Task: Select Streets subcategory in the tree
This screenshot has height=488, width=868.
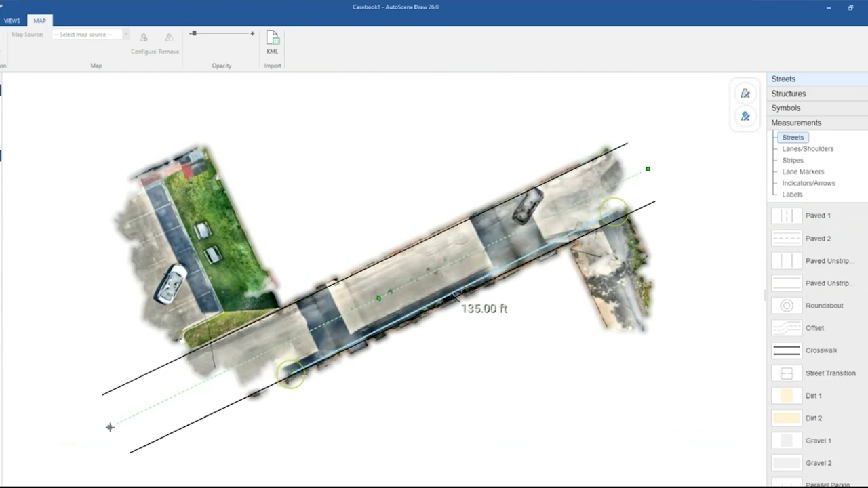Action: [793, 138]
